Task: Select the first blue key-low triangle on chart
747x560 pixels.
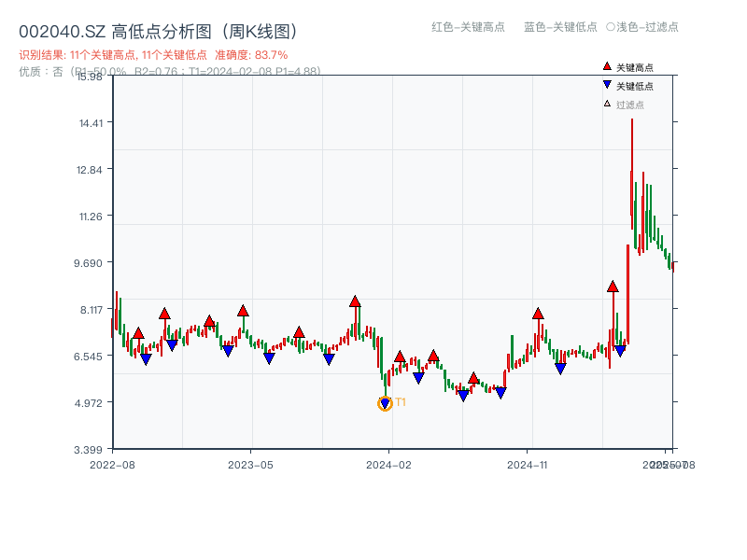Action: point(146,359)
